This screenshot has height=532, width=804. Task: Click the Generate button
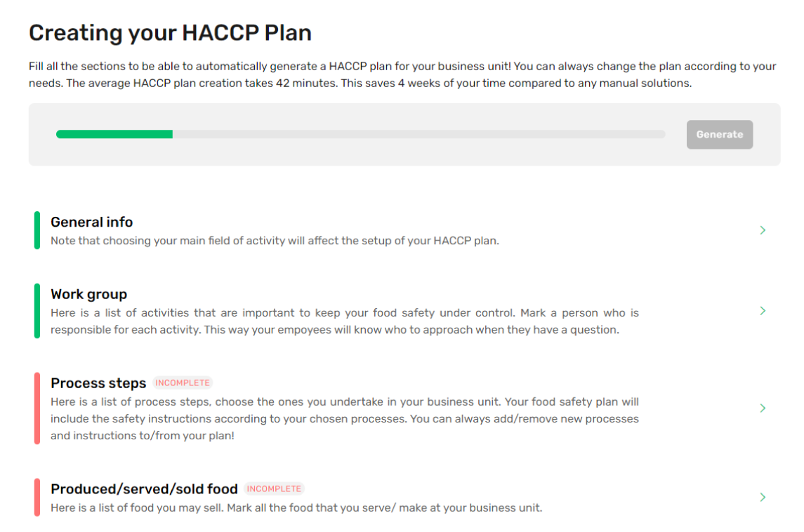pyautogui.click(x=720, y=134)
